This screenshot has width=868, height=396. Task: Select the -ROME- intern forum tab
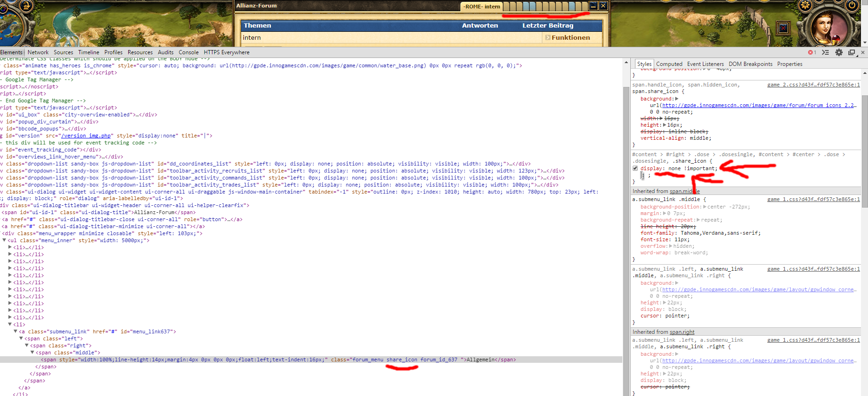482,7
